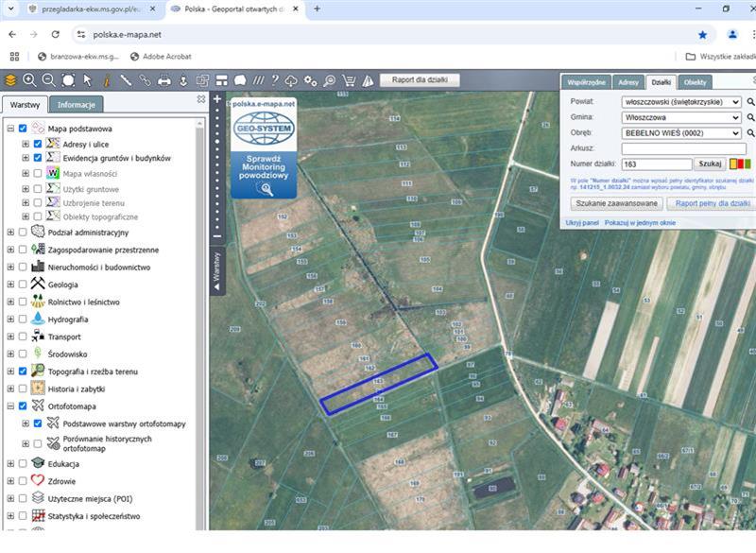The height and width of the screenshot is (553, 756).
Task: Click the cloud download toolbar icon
Action: pyautogui.click(x=292, y=80)
